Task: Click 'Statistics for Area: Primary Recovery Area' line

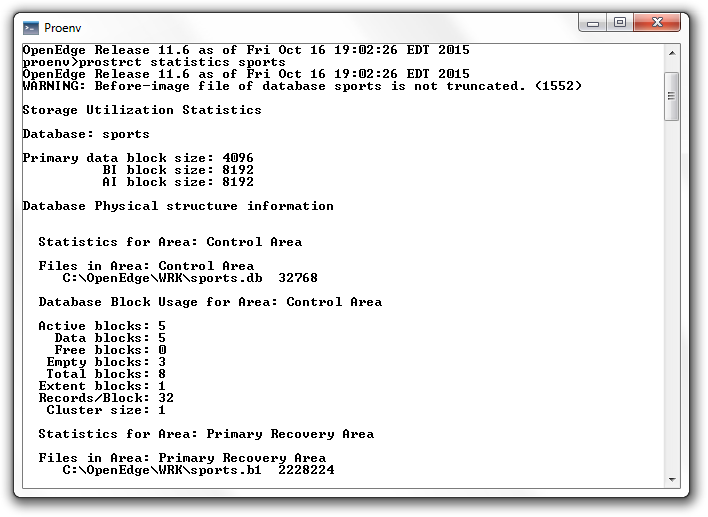Action: coord(206,434)
